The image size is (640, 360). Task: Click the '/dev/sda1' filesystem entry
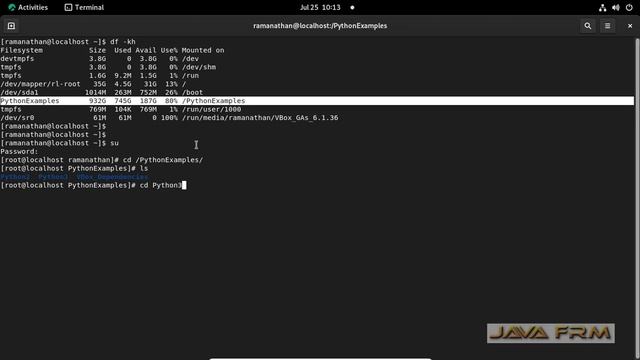pos(19,93)
